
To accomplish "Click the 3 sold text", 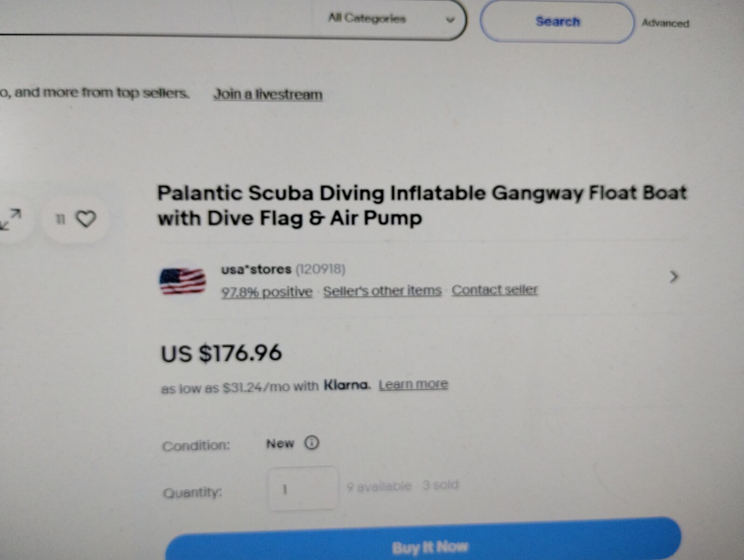I will tap(441, 485).
